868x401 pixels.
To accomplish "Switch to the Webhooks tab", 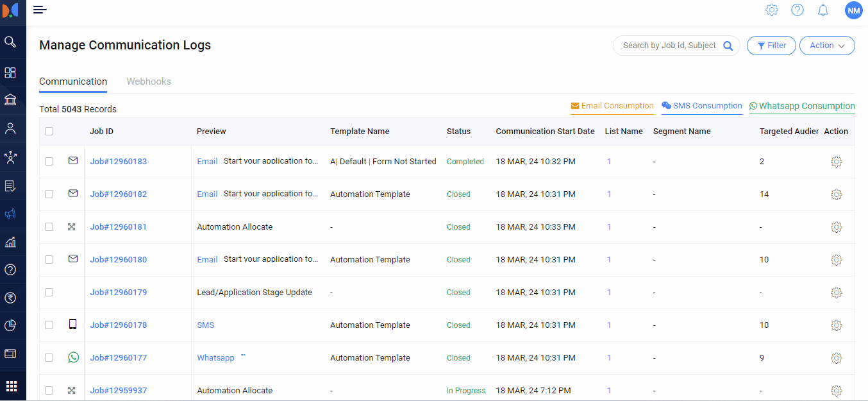I will [x=149, y=81].
